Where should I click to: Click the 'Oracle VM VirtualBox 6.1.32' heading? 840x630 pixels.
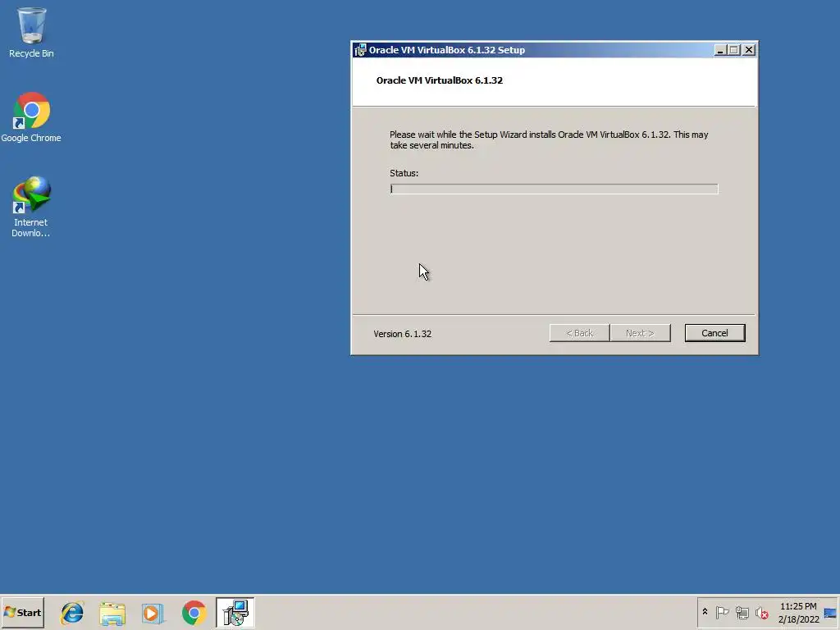coord(440,80)
